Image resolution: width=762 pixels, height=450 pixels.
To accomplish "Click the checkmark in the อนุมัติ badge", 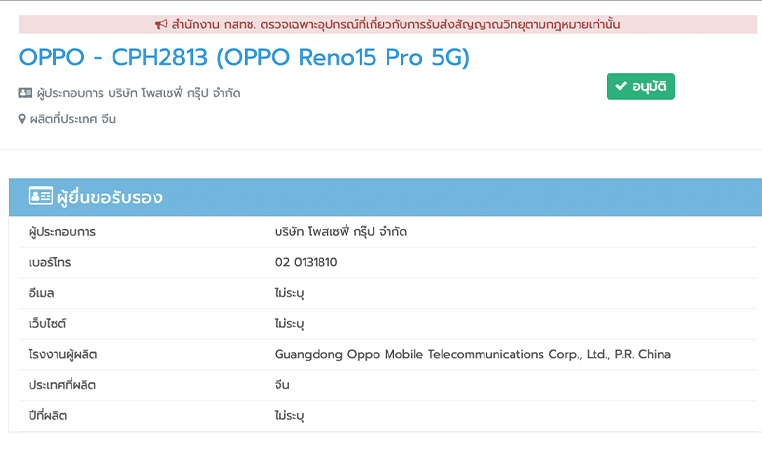I will 621,86.
